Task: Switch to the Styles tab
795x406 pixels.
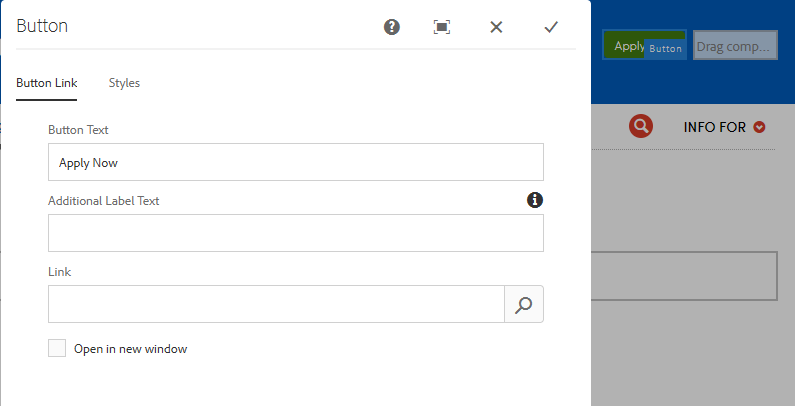Action: pyautogui.click(x=124, y=83)
